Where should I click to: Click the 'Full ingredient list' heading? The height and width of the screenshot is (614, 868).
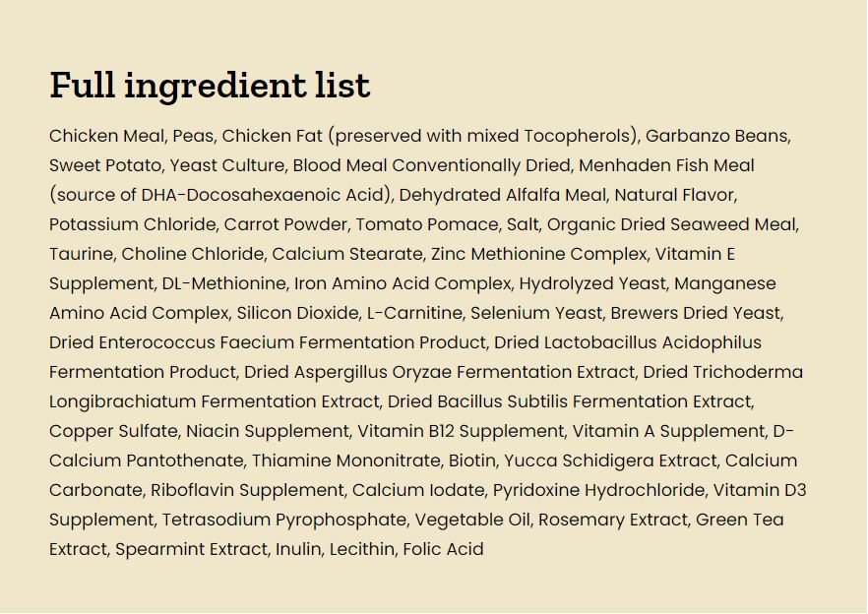tap(210, 87)
